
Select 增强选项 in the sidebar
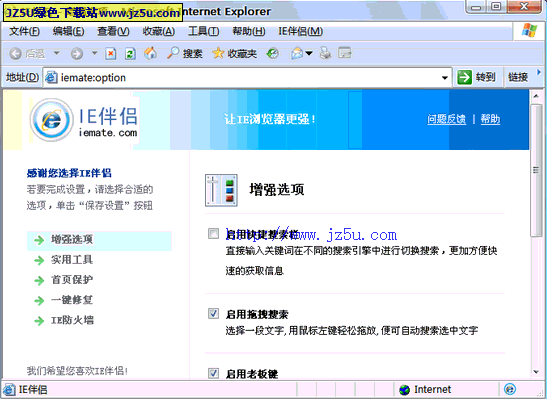click(72, 240)
